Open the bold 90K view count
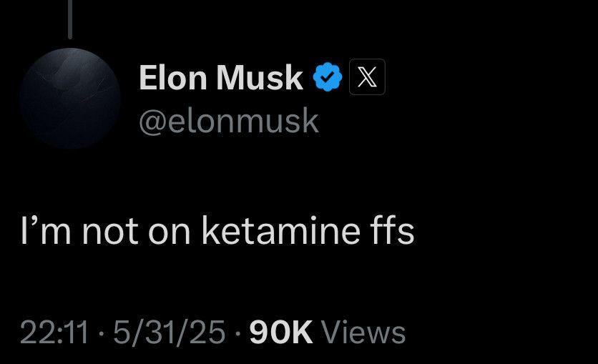Image resolution: width=598 pixels, height=364 pixels. (281, 332)
